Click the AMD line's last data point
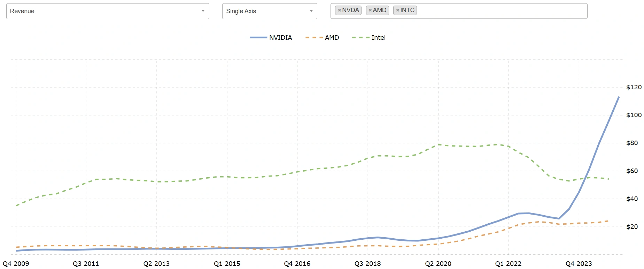The width and height of the screenshot is (644, 269). coord(608,221)
